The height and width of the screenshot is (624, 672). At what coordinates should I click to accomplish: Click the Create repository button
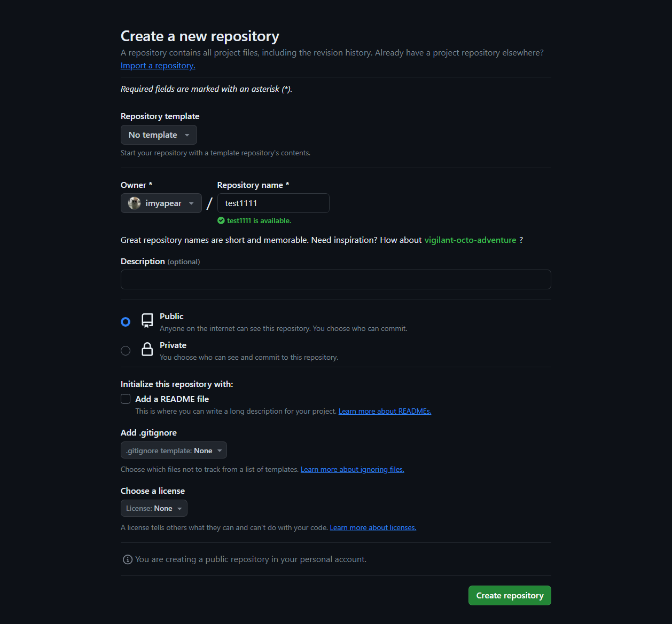[510, 596]
